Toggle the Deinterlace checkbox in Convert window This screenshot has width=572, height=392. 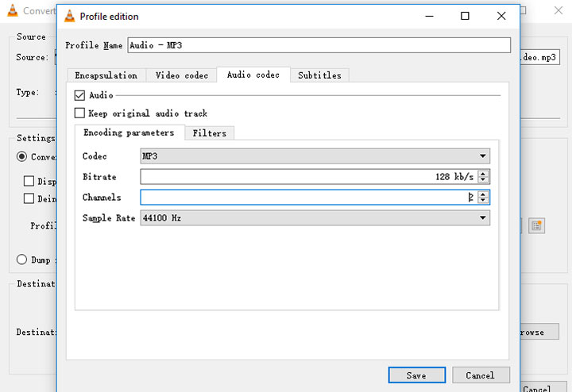(x=29, y=198)
